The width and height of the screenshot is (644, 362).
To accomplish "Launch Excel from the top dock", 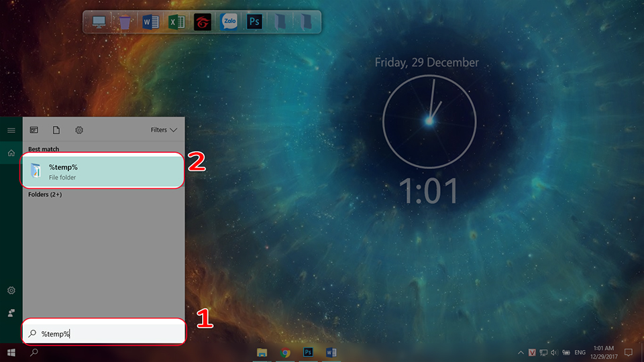I will coord(176,21).
